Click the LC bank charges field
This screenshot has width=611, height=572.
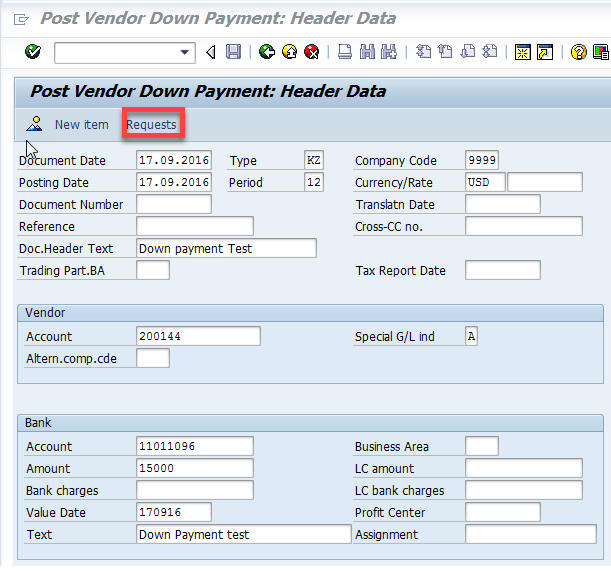[524, 490]
